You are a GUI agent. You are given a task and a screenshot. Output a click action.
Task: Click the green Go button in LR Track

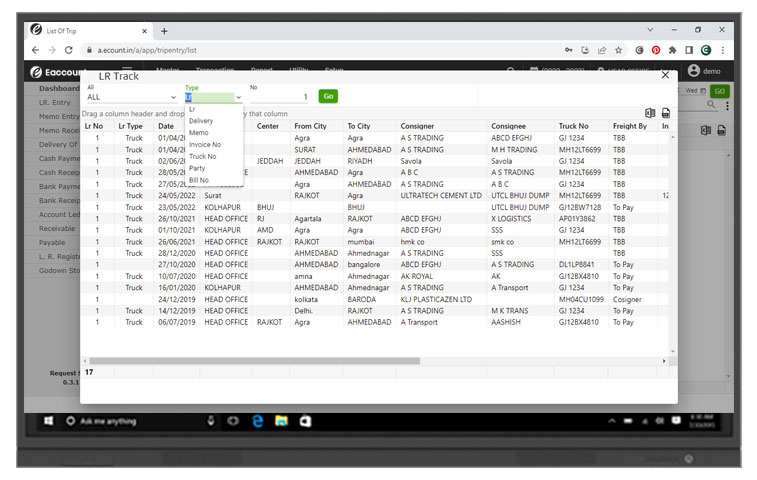pos(328,96)
